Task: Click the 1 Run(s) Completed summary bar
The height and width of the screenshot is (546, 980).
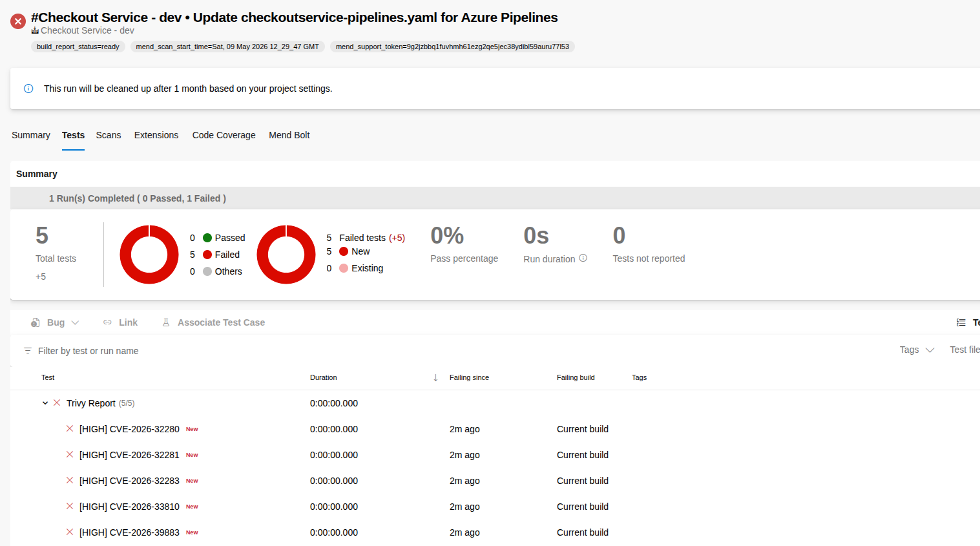Action: (495, 198)
